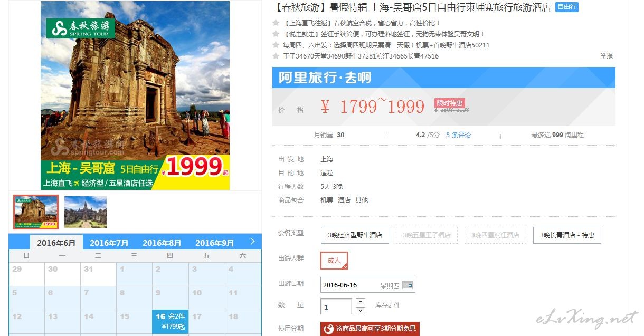Click the next-months arrow on the calendar header

pos(252,242)
